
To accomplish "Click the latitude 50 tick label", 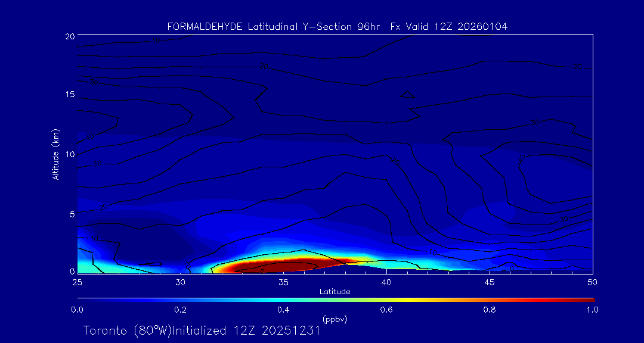I will pos(593,282).
